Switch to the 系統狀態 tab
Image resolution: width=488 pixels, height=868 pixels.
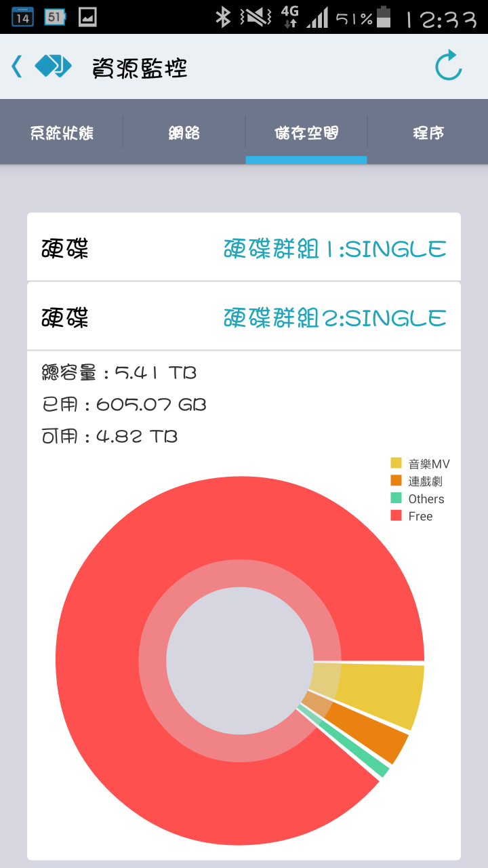62,132
